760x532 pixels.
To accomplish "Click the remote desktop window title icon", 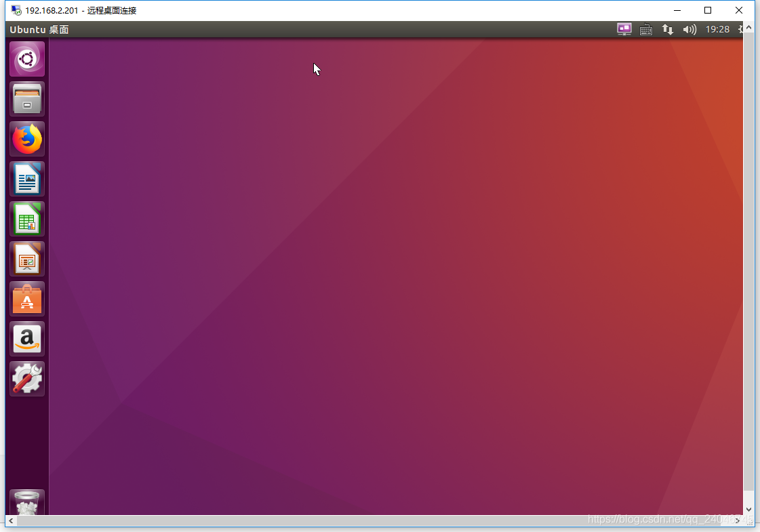I will pos(16,10).
